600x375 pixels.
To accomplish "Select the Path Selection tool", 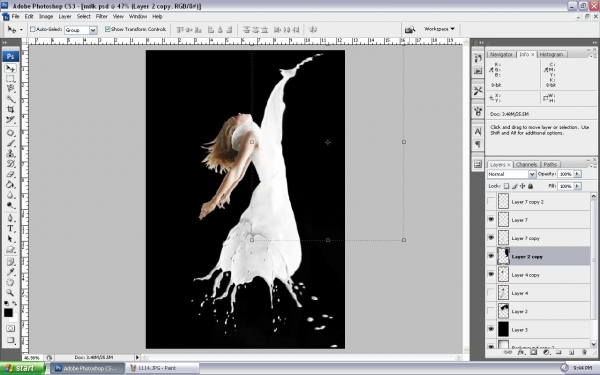I will [x=10, y=239].
